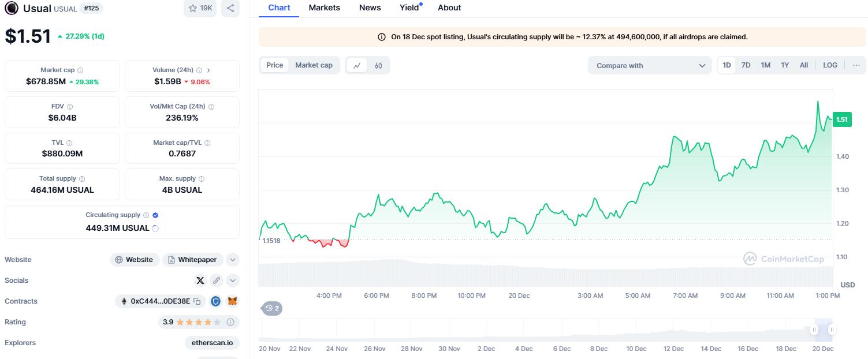The width and height of the screenshot is (868, 359).
Task: Open the Chart tab
Action: [280, 8]
